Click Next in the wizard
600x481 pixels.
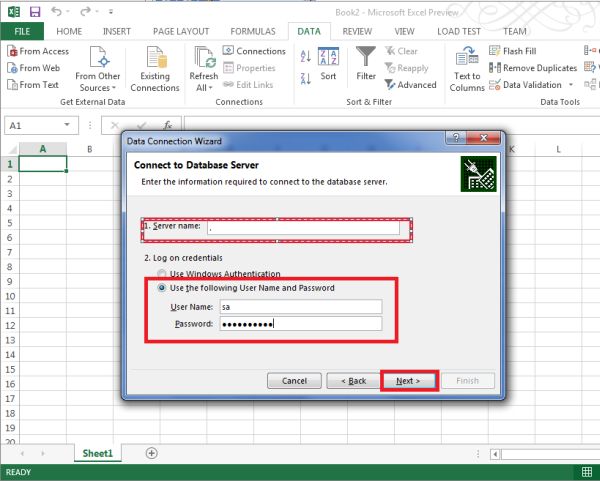409,381
